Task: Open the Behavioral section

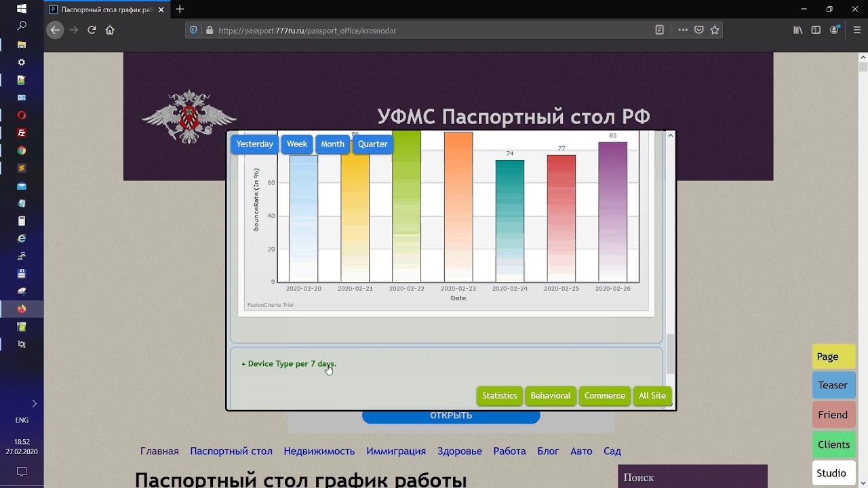Action: click(x=551, y=396)
